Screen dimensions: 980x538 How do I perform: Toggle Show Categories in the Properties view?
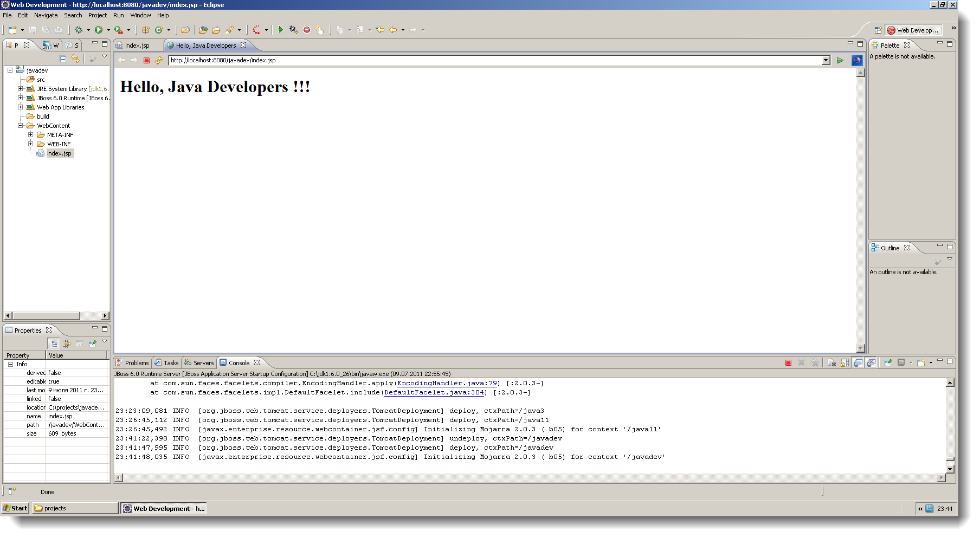pos(54,343)
